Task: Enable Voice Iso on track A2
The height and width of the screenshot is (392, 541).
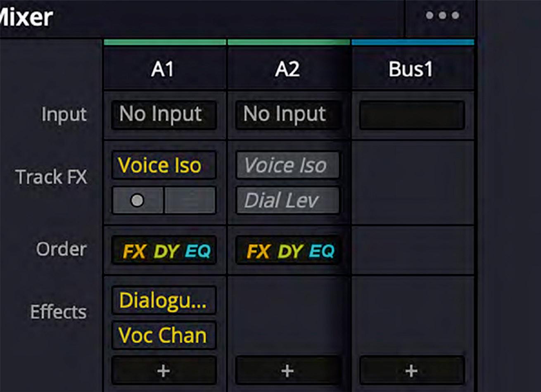Action: tap(287, 165)
